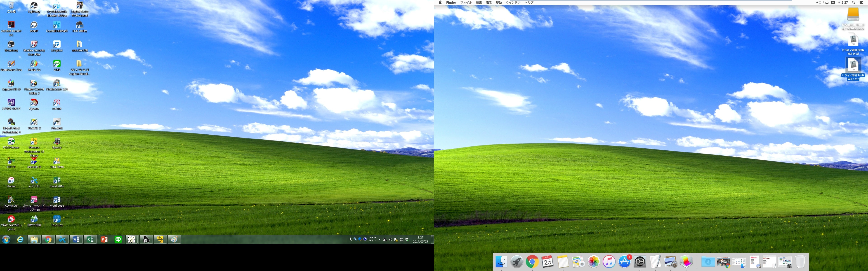This screenshot has width=868, height=271.
Task: Open the ウインドウ menu
Action: pyautogui.click(x=513, y=2)
